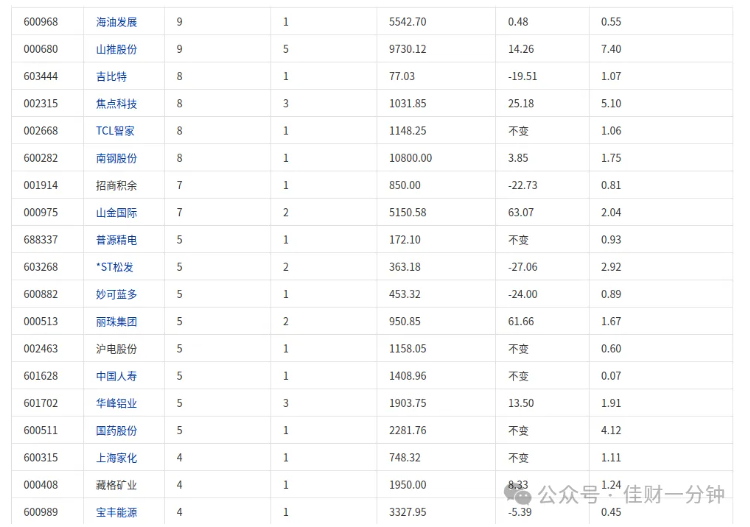Select the value 850.00

405,186
